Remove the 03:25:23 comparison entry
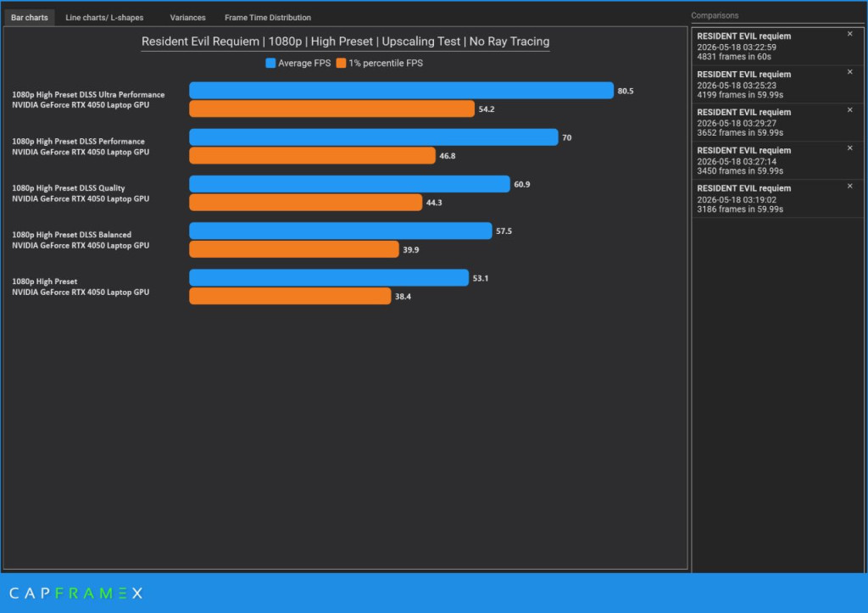The height and width of the screenshot is (613, 868). (x=849, y=72)
